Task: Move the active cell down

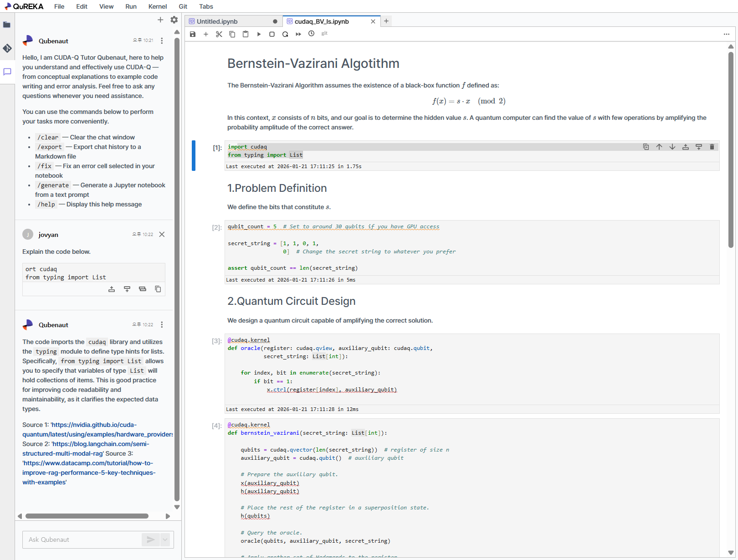Action: 672,147
